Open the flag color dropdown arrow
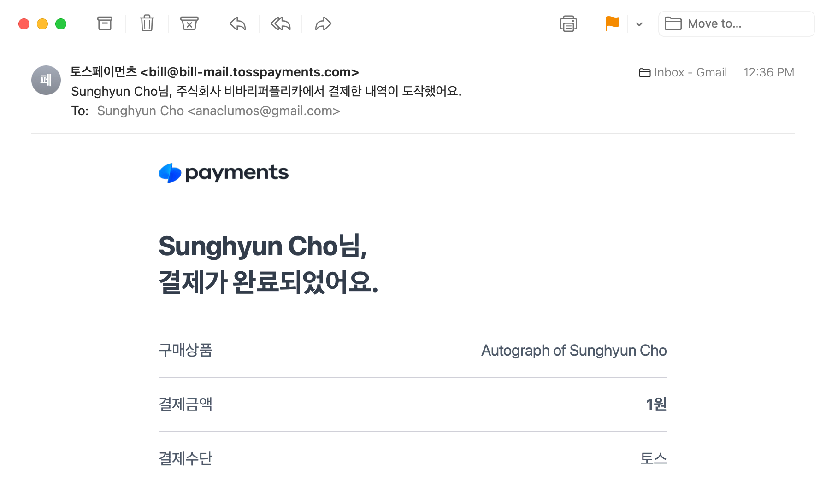826x504 pixels. tap(639, 24)
